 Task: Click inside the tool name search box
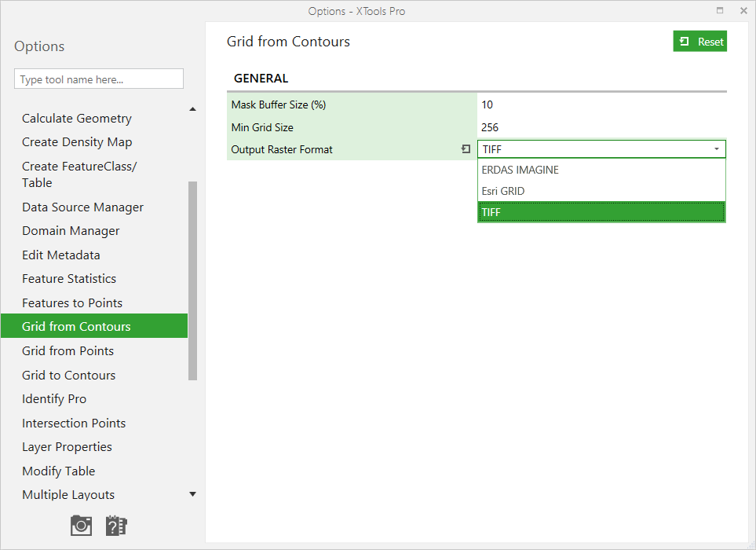[x=98, y=79]
